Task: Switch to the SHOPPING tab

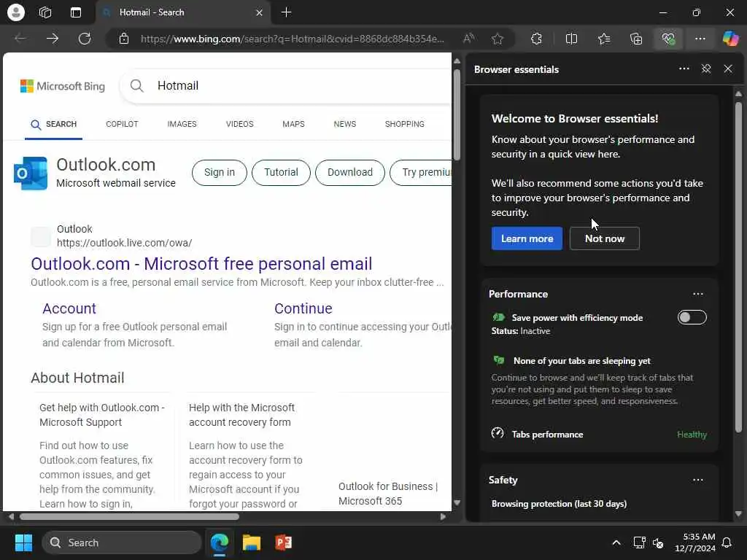Action: tap(404, 124)
